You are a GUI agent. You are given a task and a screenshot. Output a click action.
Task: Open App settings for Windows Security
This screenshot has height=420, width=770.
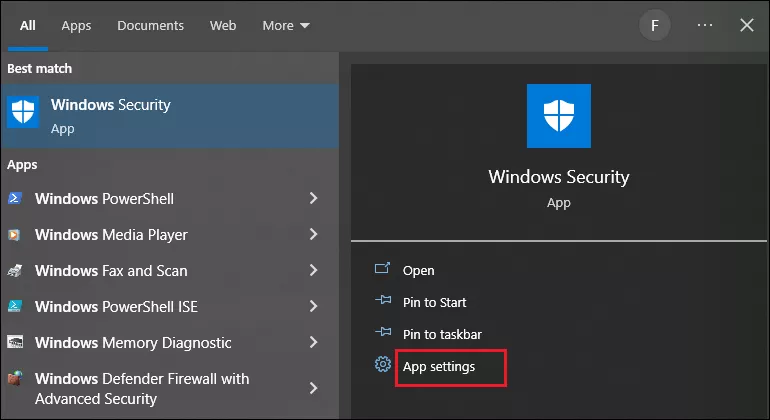point(439,367)
